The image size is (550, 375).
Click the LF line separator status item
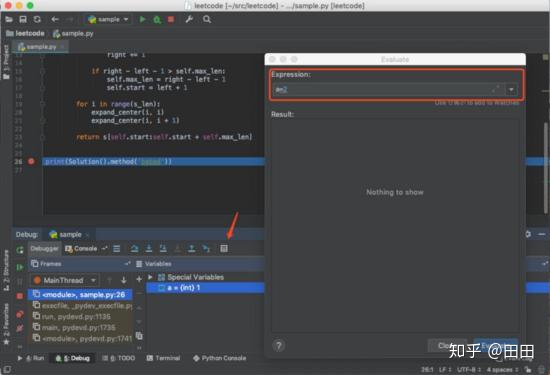click(445, 370)
